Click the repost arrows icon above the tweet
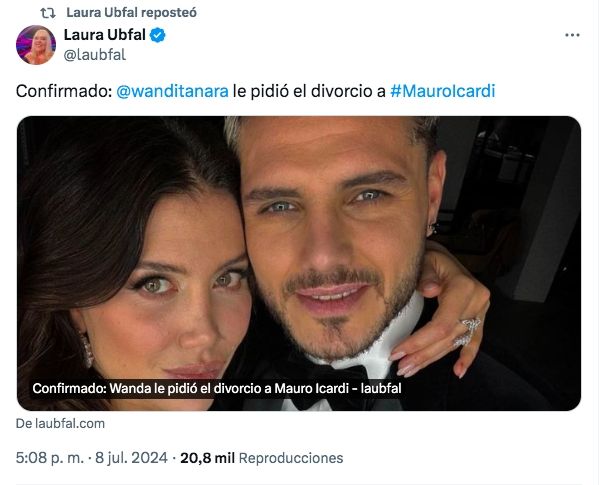The width and height of the screenshot is (599, 485). click(x=48, y=13)
